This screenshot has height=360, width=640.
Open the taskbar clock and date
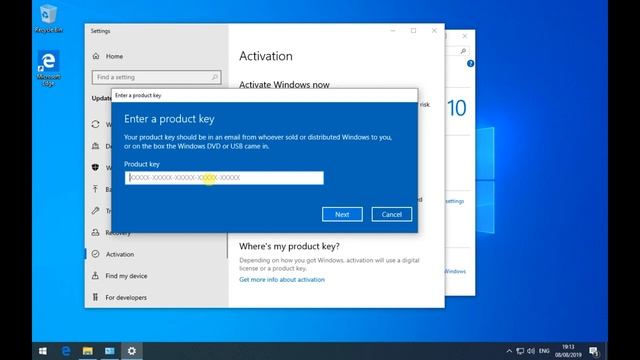[568, 351]
